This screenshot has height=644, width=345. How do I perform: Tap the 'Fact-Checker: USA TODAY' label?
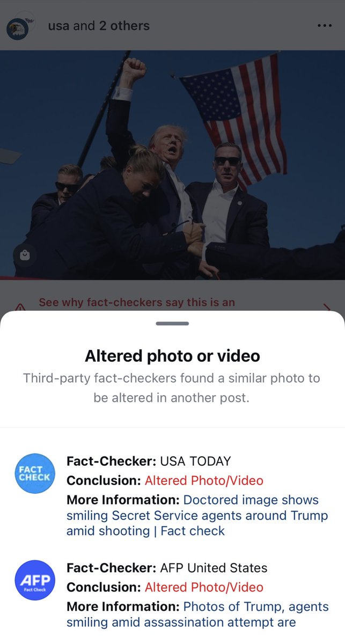click(x=149, y=461)
